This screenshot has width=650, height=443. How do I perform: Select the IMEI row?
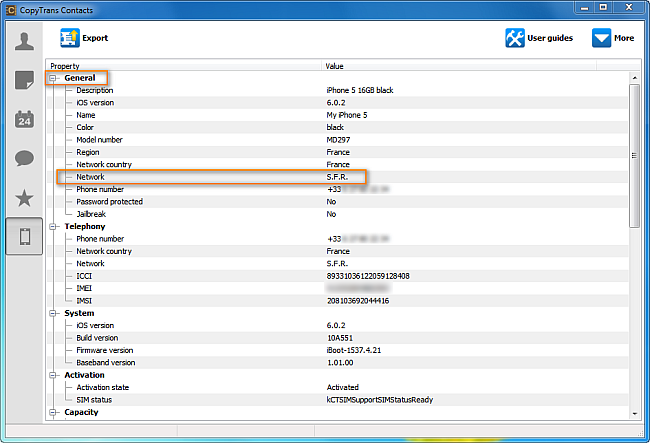[338, 288]
